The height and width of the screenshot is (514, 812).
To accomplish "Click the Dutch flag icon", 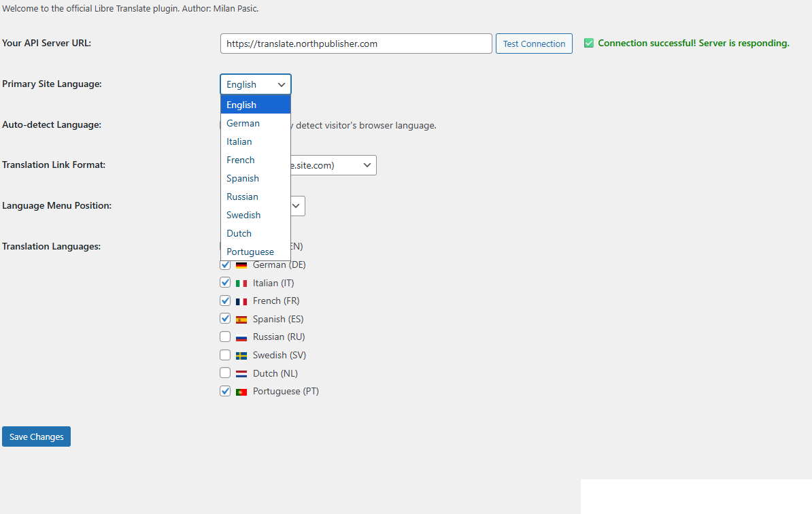I will coord(241,373).
